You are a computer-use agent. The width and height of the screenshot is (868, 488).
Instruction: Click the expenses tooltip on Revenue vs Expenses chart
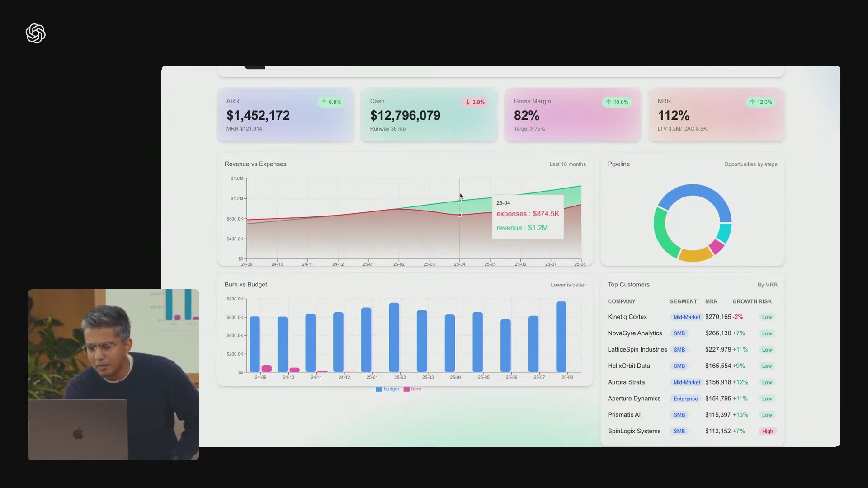[527, 214]
